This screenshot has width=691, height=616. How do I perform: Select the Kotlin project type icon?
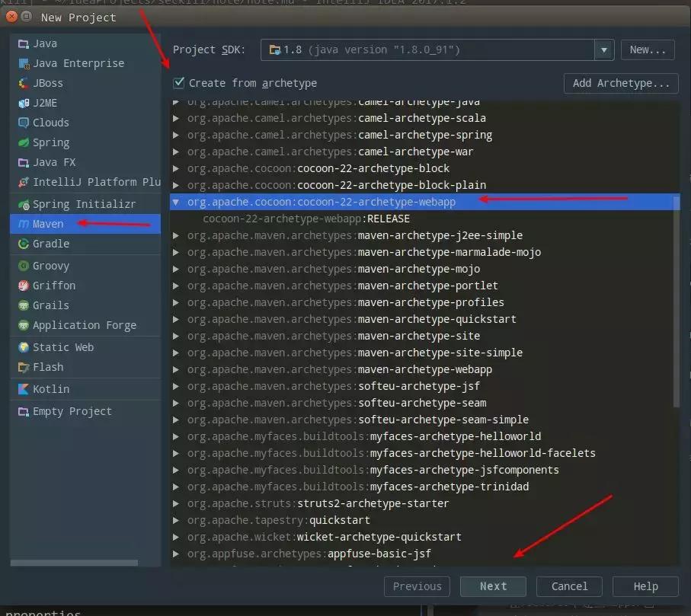[x=23, y=389]
